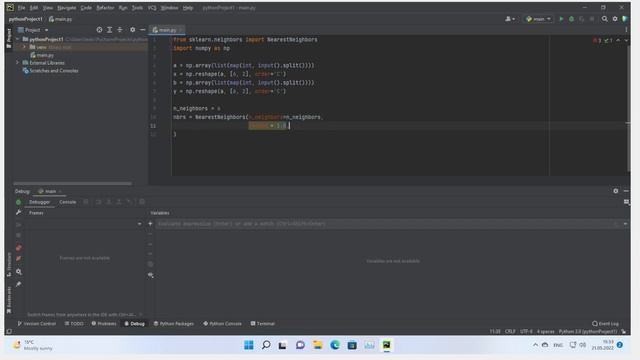640x360 pixels.
Task: Open the glasses watches icon in Variables
Action: 151,276
